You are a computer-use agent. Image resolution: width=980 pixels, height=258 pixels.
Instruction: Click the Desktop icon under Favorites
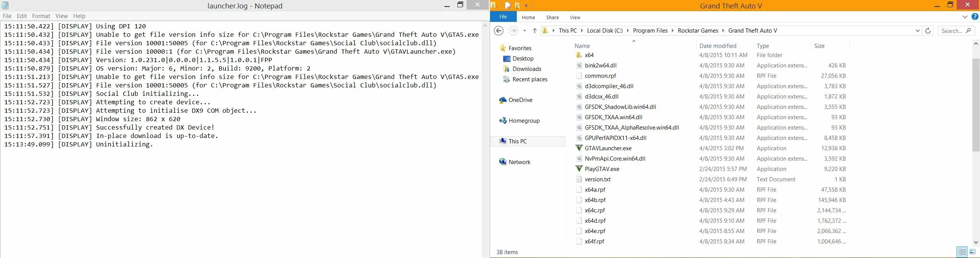(507, 59)
